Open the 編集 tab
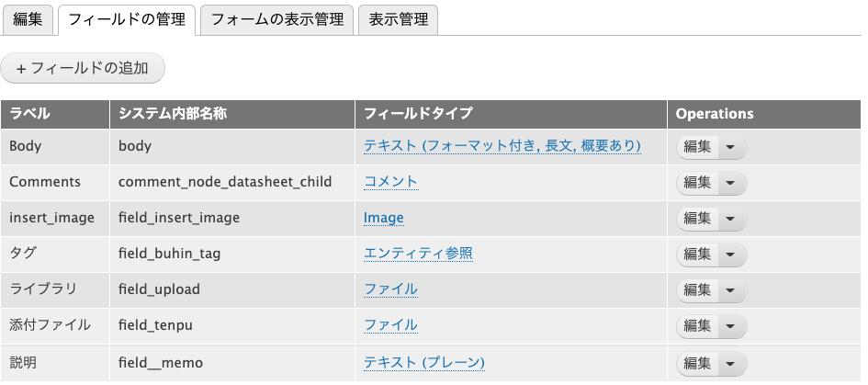 pos(28,19)
